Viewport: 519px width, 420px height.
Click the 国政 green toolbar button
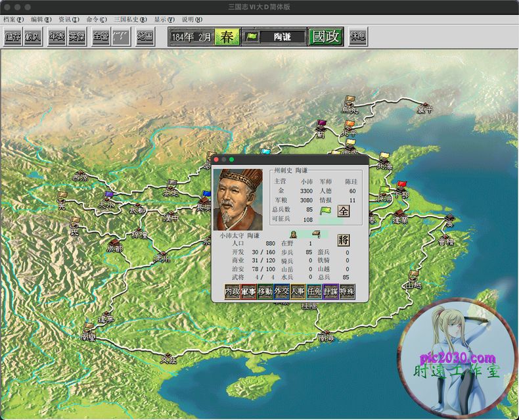(x=326, y=36)
